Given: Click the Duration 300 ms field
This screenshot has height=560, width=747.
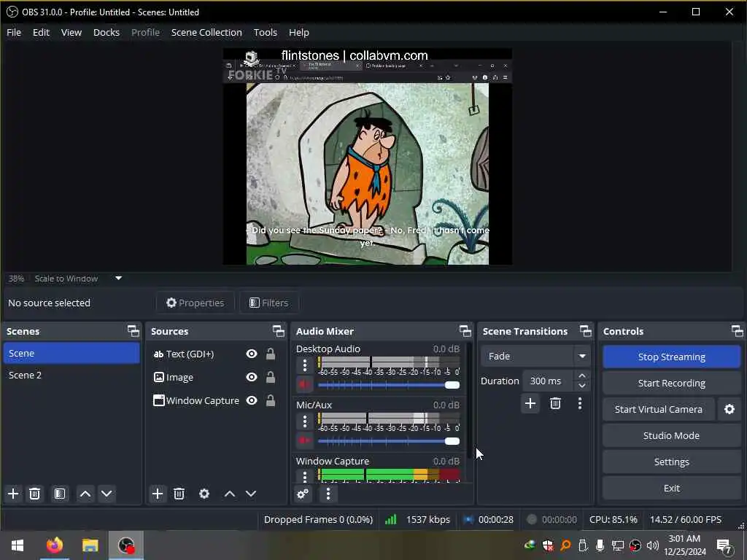Looking at the screenshot, I should (548, 381).
